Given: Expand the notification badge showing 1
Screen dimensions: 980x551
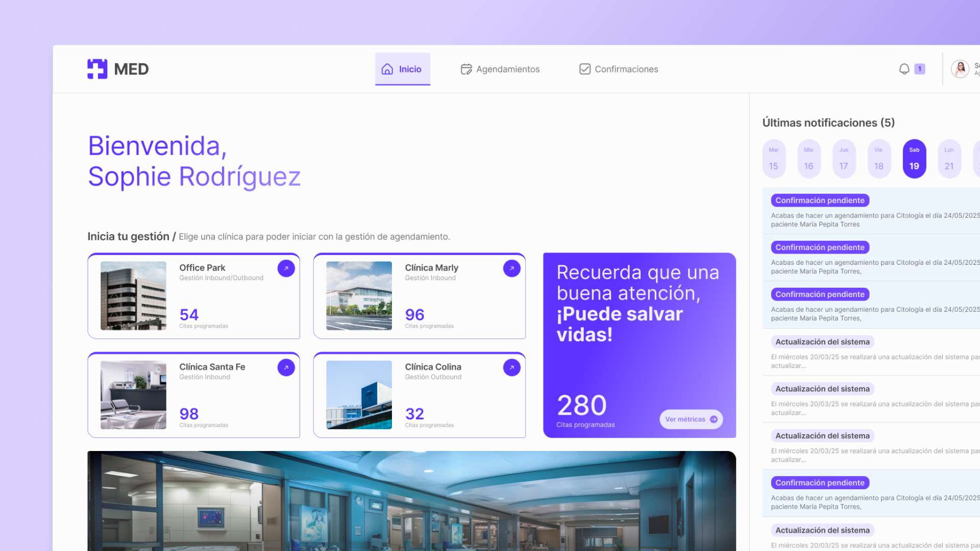Looking at the screenshot, I should click(x=919, y=69).
